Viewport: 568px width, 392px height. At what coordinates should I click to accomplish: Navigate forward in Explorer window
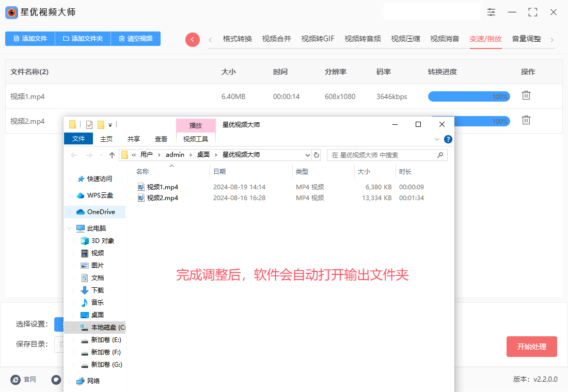89,155
